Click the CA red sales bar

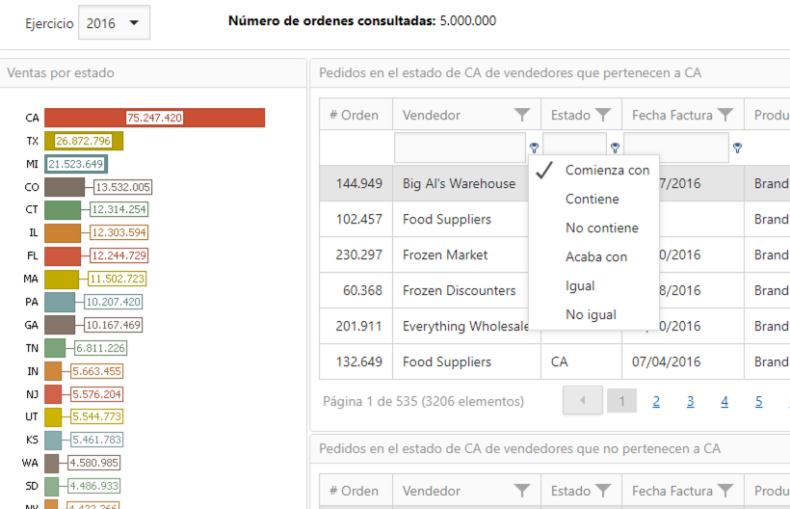[x=155, y=117]
